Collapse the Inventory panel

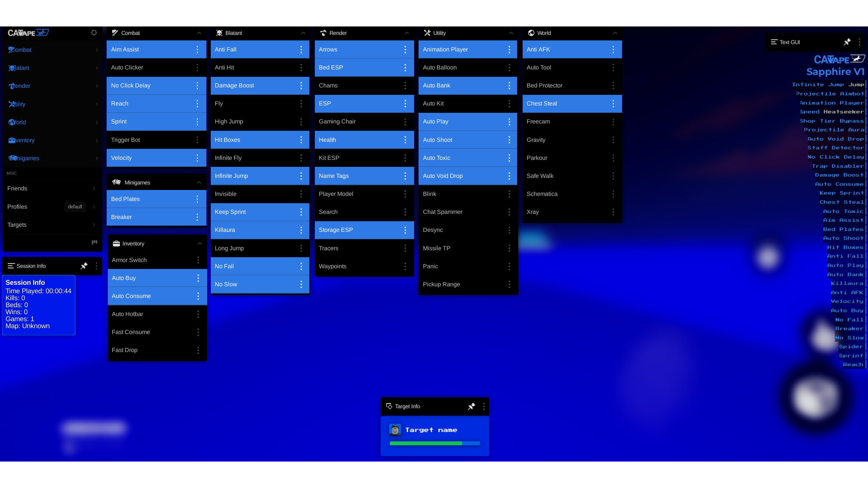(200, 244)
